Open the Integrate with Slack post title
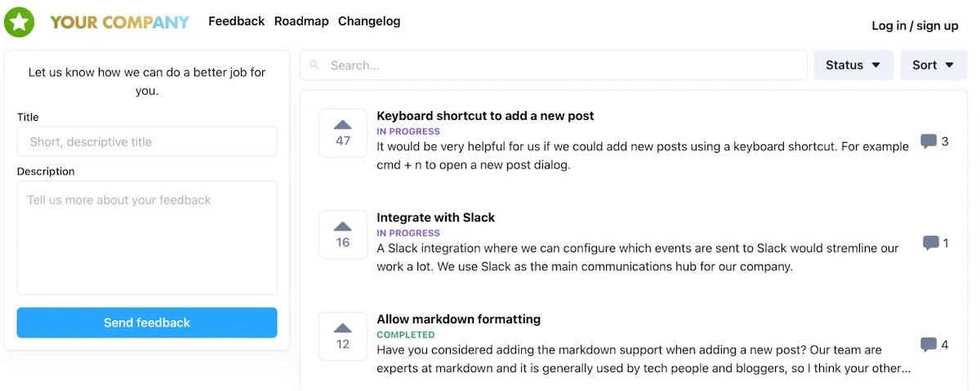This screenshot has height=391, width=980. (435, 218)
